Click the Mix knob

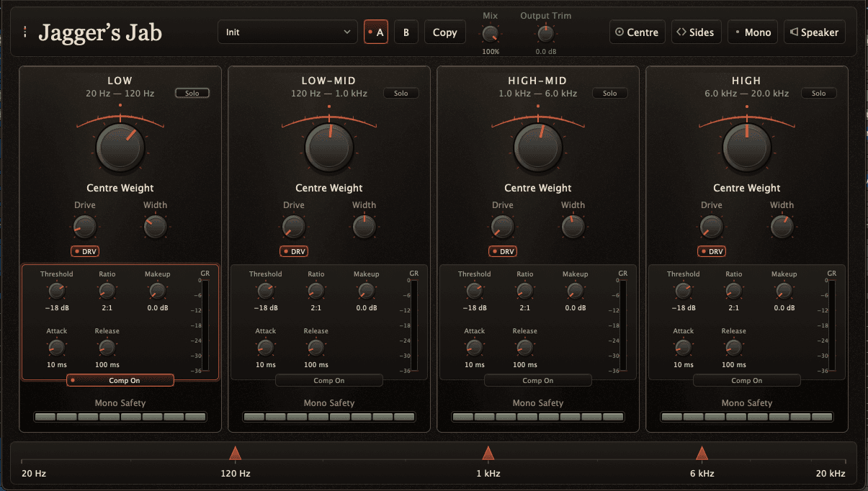coord(491,33)
